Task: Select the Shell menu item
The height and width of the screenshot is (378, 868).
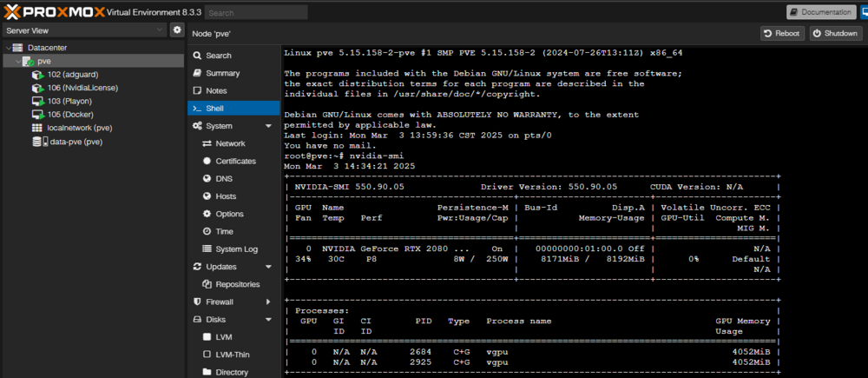Action: 233,109
